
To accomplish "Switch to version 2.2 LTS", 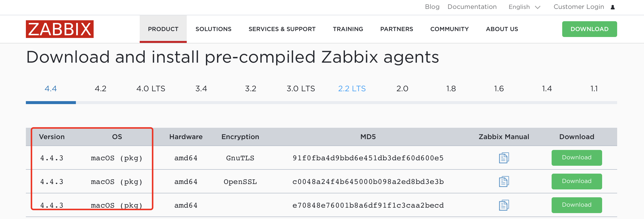I will (x=352, y=88).
